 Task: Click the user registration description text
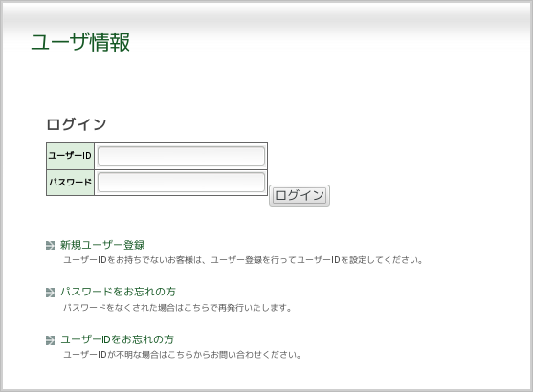[x=243, y=260]
